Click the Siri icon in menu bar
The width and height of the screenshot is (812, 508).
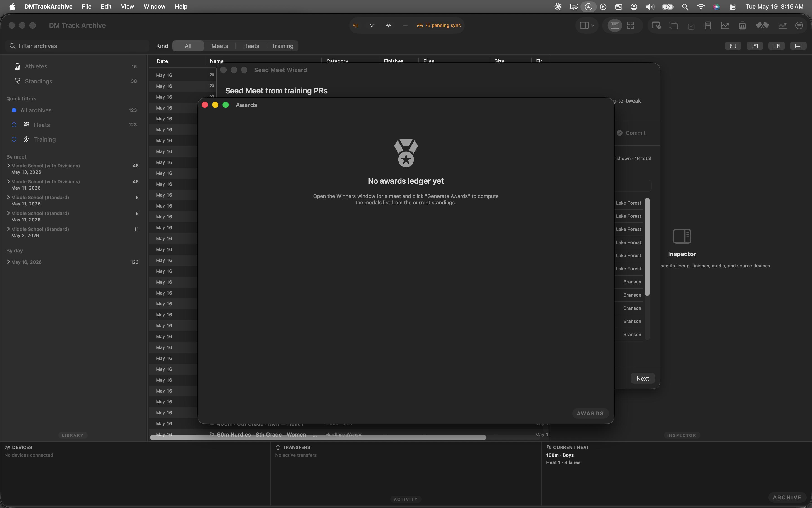(716, 7)
